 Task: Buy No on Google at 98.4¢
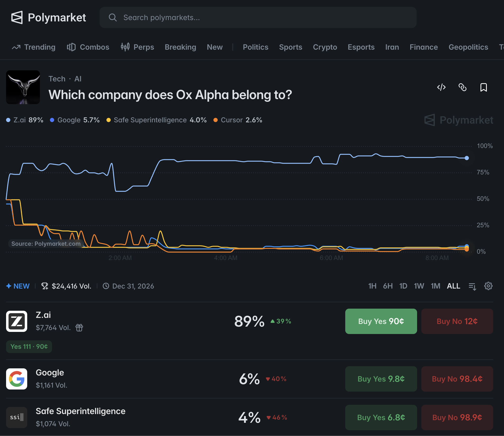pyautogui.click(x=457, y=379)
